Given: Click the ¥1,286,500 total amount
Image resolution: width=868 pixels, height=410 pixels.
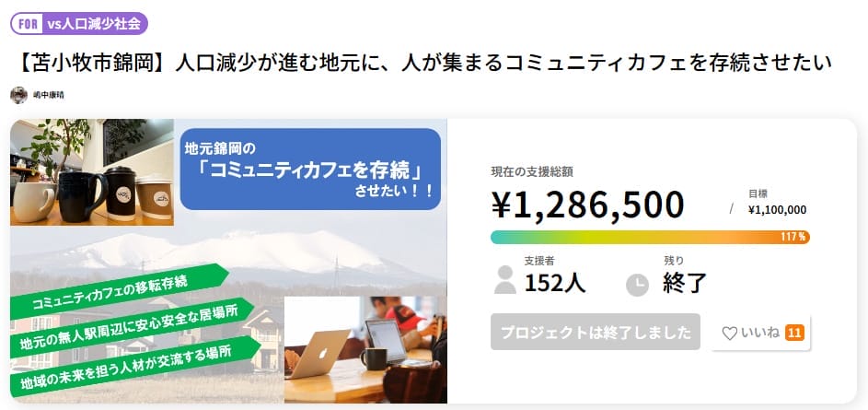Looking at the screenshot, I should click(x=587, y=205).
